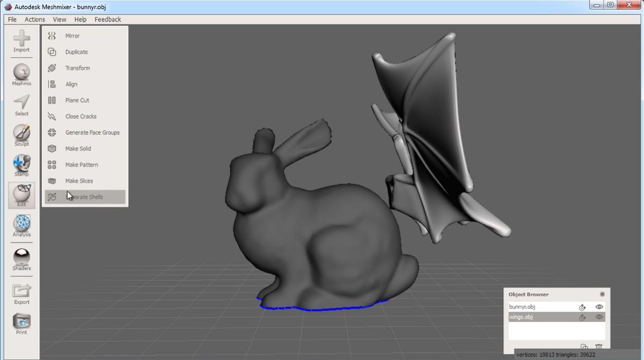Open the Analysis tools

(x=21, y=226)
